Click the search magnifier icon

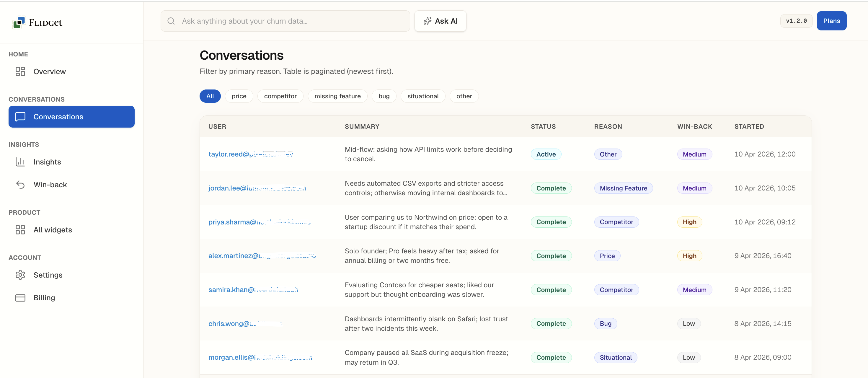171,21
